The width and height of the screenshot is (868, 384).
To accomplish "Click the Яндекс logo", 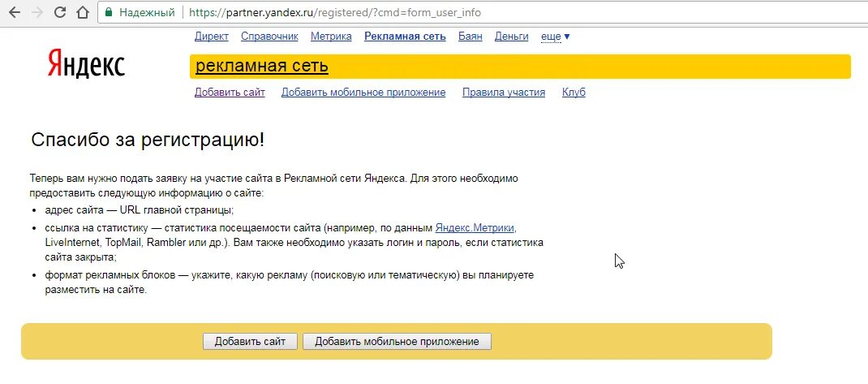I will point(86,63).
